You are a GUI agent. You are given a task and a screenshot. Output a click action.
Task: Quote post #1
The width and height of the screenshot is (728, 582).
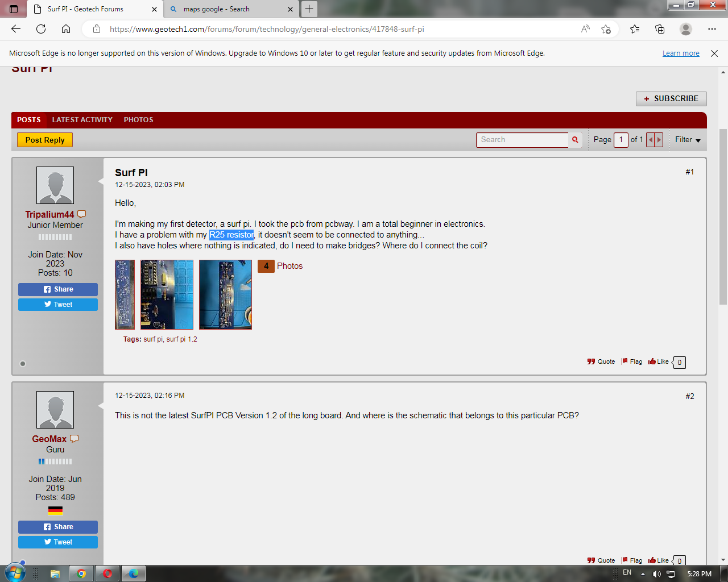601,361
